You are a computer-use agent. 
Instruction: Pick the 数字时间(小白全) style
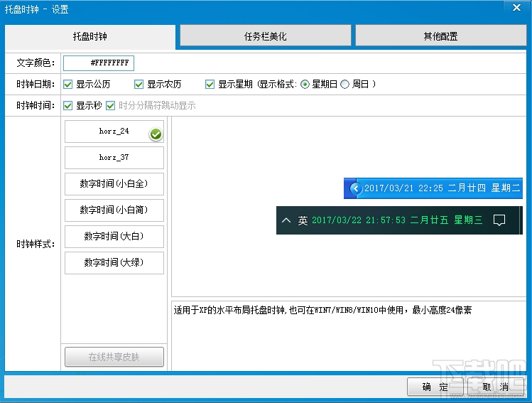point(114,184)
